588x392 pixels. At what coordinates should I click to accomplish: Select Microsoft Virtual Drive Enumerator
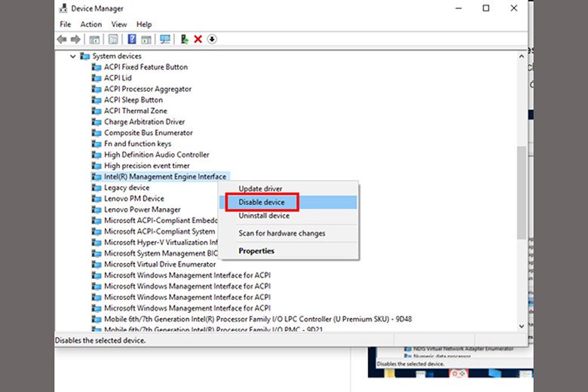click(160, 265)
